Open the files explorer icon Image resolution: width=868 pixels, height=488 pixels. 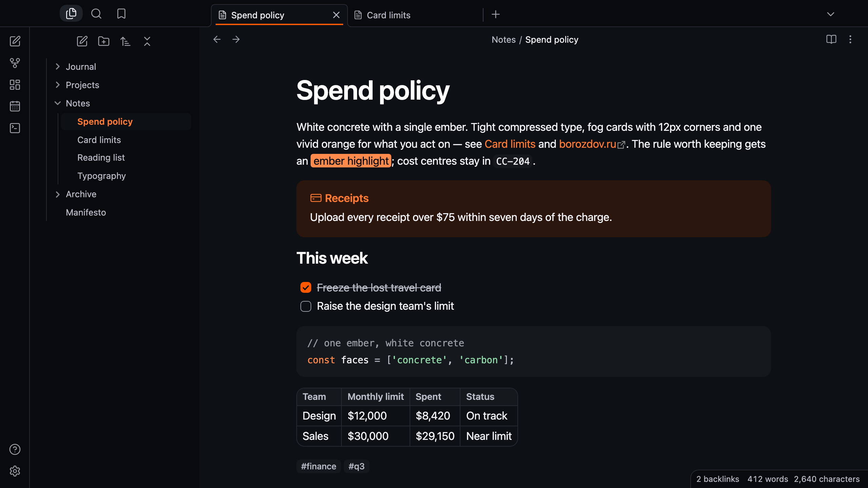click(71, 14)
